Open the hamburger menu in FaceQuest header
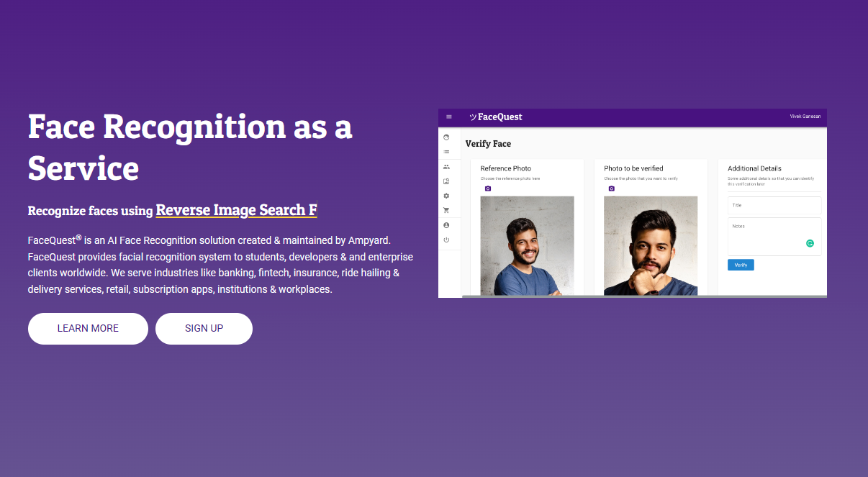 (449, 117)
